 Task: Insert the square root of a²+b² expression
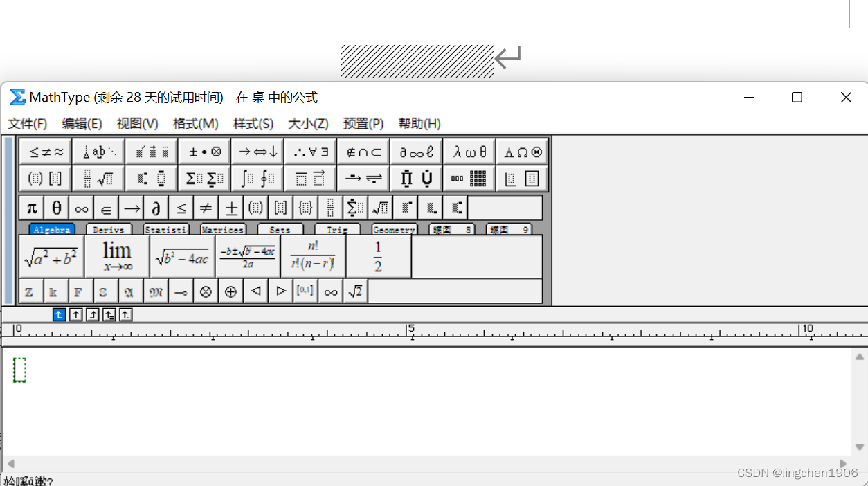click(x=52, y=257)
